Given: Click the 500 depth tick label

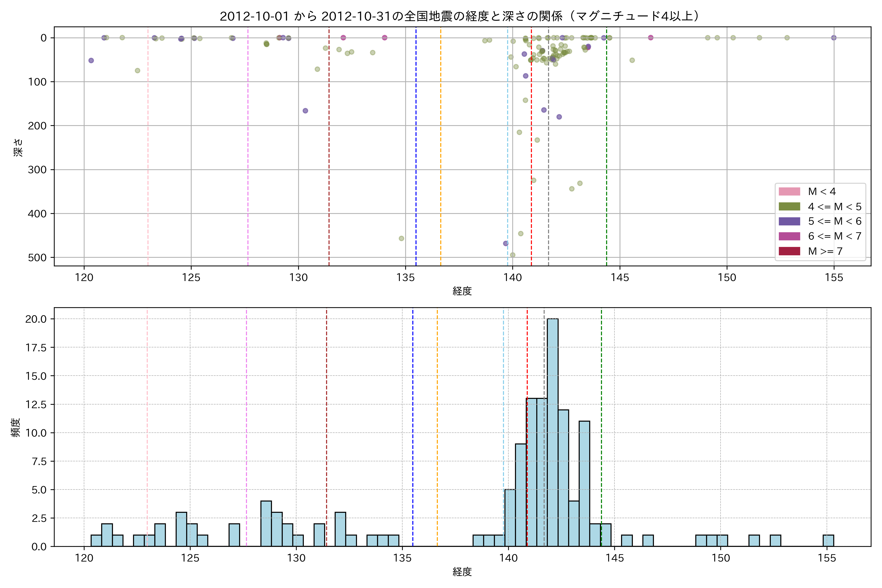Looking at the screenshot, I should click(x=37, y=258).
